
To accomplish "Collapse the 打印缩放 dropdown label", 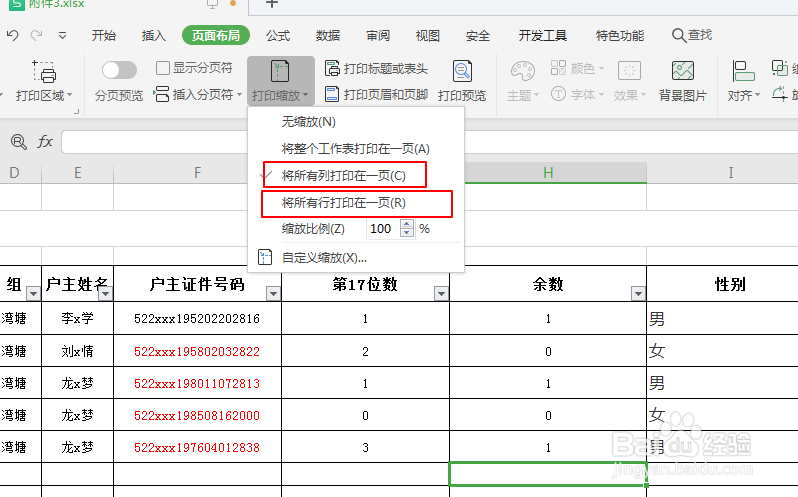I will 280,95.
